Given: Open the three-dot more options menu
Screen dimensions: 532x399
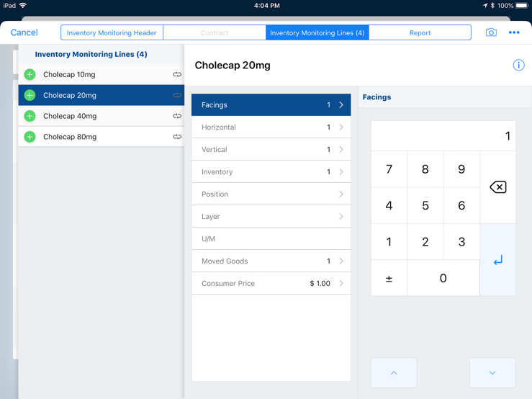Looking at the screenshot, I should pyautogui.click(x=514, y=32).
